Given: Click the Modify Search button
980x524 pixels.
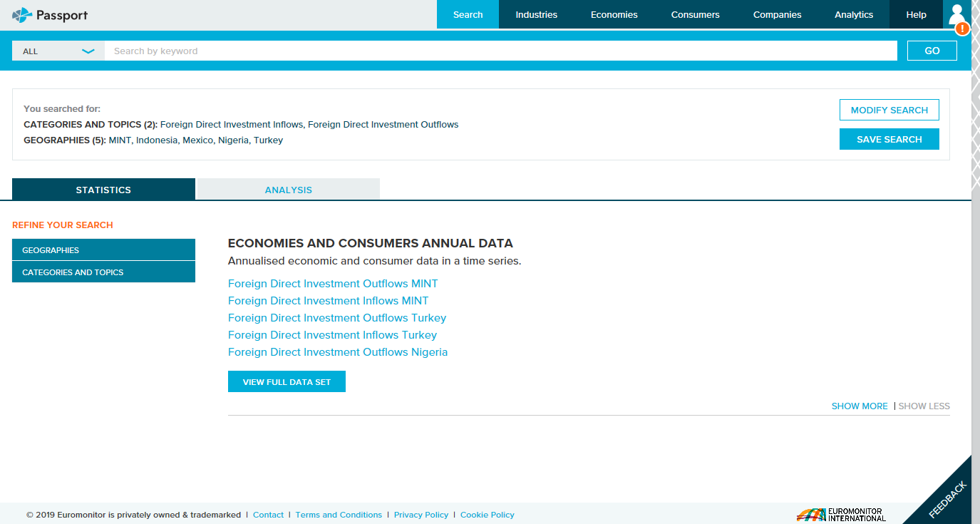Looking at the screenshot, I should pos(889,110).
